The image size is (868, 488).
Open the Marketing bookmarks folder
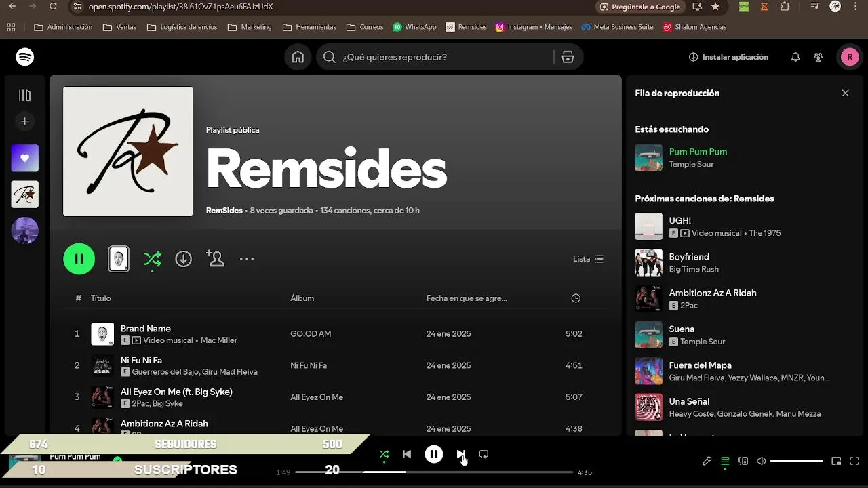point(250,27)
